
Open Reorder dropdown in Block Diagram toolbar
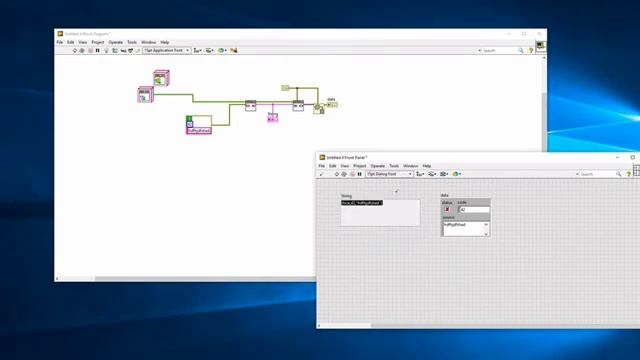[x=222, y=51]
